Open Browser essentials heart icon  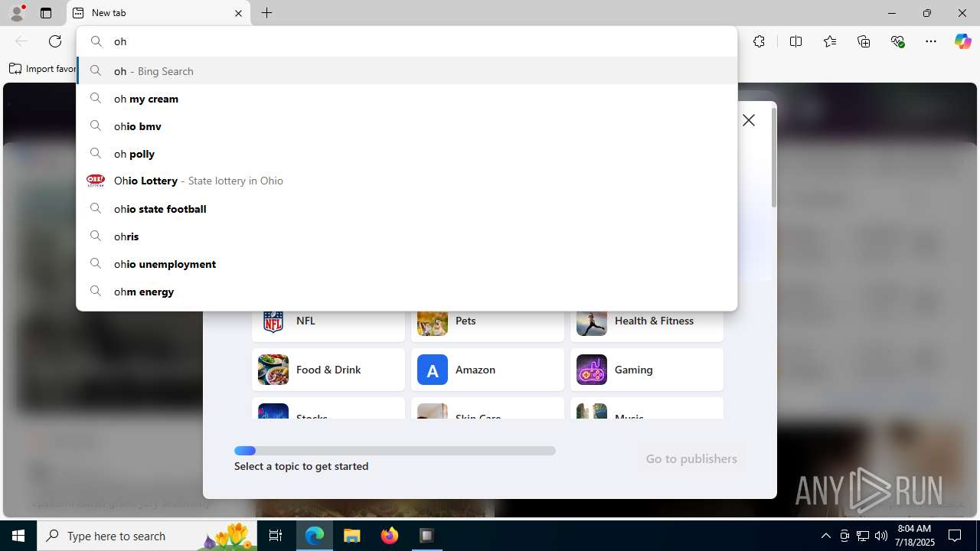[x=897, y=41]
